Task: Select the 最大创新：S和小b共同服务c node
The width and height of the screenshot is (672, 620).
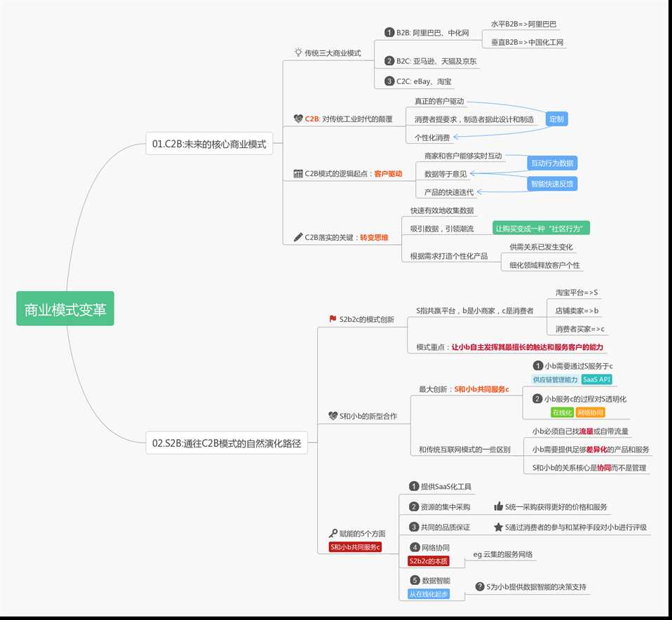Action: click(x=464, y=389)
